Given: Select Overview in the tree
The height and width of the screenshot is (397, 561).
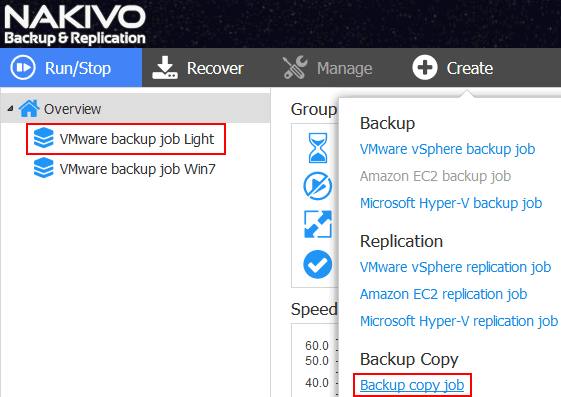Looking at the screenshot, I should point(135,108).
